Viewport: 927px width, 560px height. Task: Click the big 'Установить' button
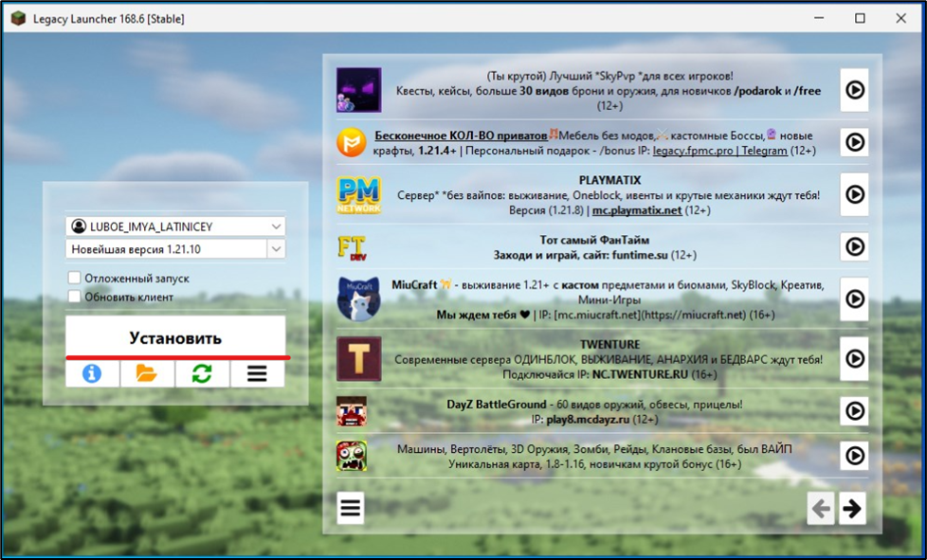click(175, 338)
